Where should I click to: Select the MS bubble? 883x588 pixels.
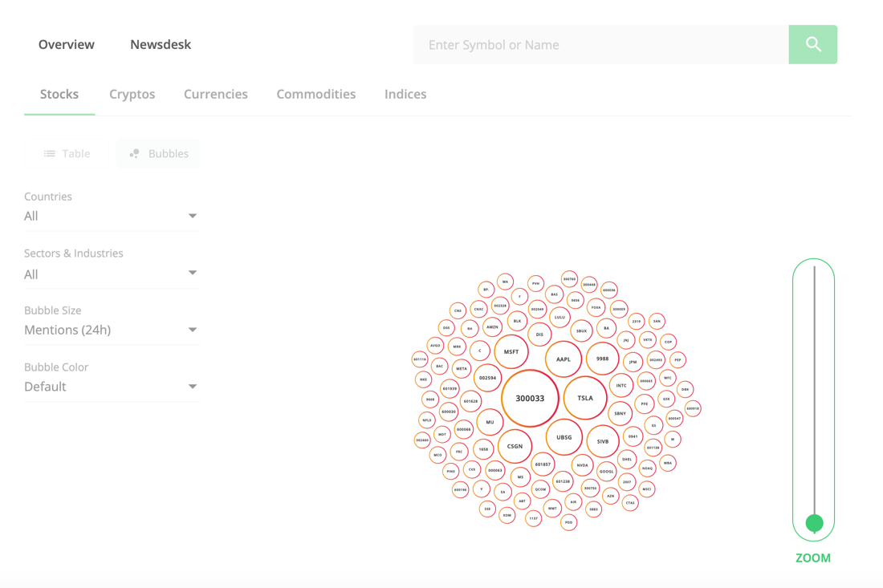[520, 476]
